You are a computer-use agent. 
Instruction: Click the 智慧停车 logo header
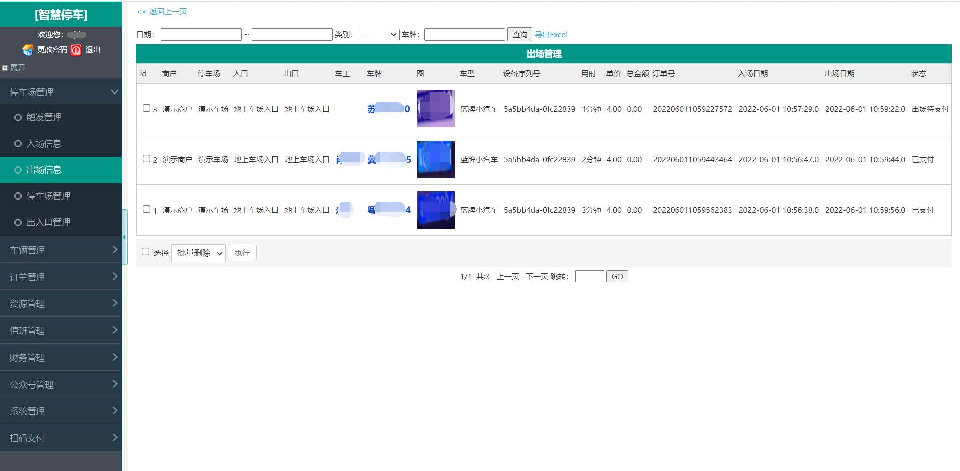61,15
